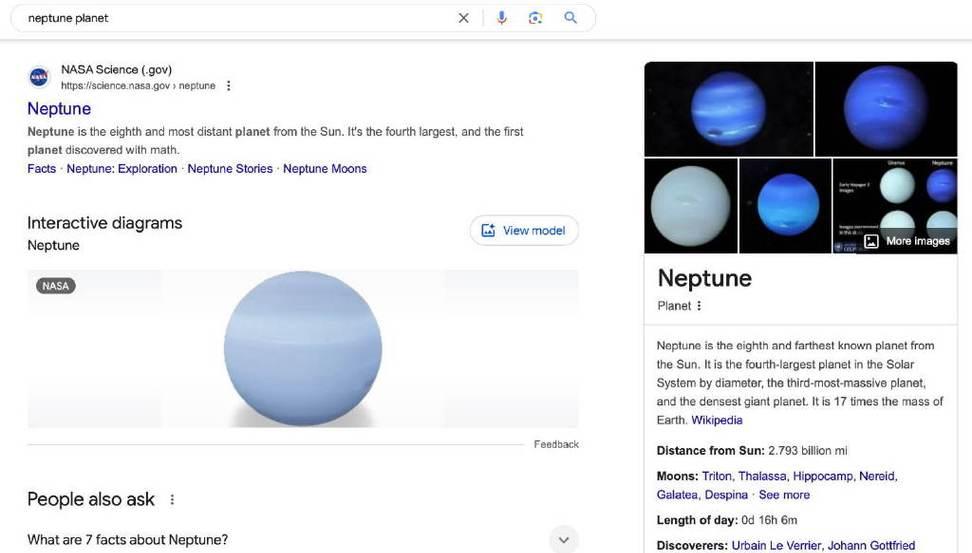Open the Hippocamp moon link
Image resolution: width=972 pixels, height=553 pixels.
tap(823, 476)
